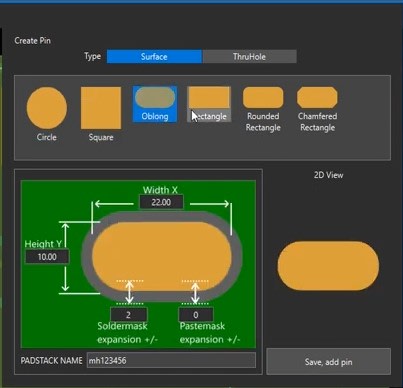Click the 2D View heading
Image resolution: width=403 pixels, height=388 pixels.
coord(328,175)
